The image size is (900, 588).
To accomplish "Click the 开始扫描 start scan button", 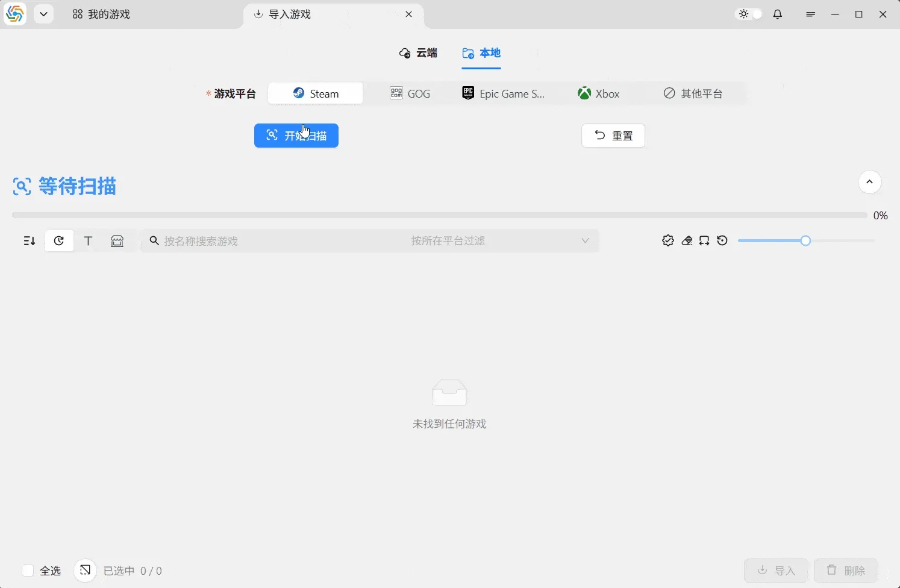I will [296, 136].
